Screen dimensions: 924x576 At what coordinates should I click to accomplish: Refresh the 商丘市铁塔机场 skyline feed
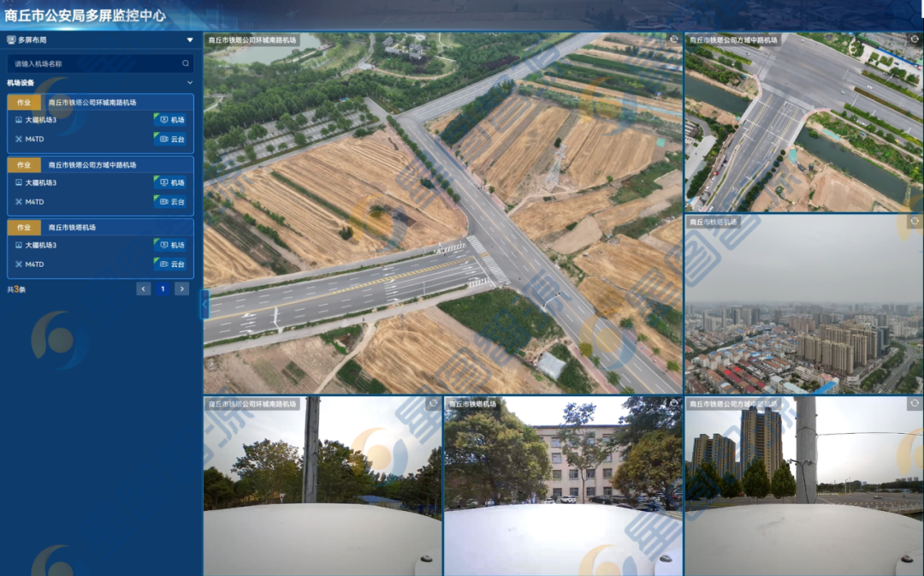point(915,222)
